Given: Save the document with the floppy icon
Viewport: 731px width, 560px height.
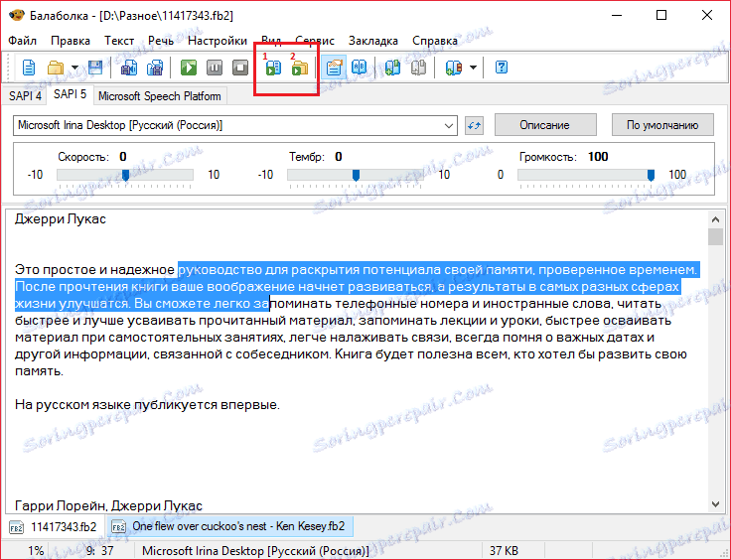Looking at the screenshot, I should point(95,68).
